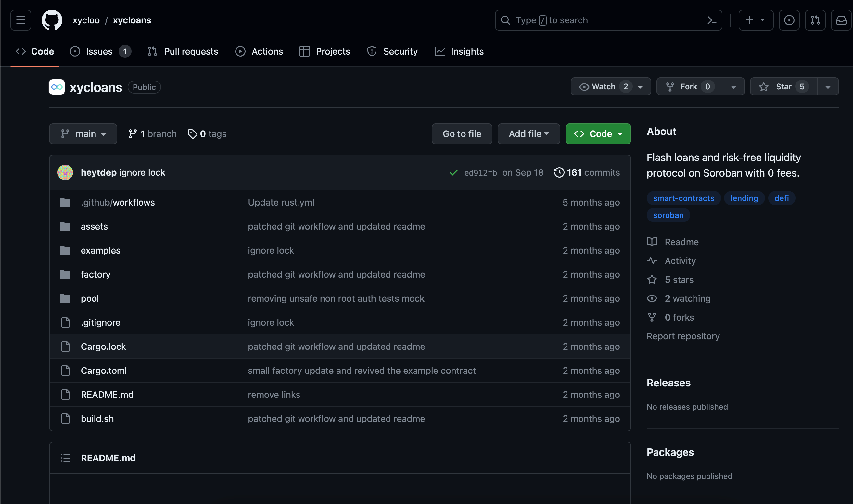Screen dimensions: 853x504
Task: Toggle Watch on the repository
Action: [610, 87]
